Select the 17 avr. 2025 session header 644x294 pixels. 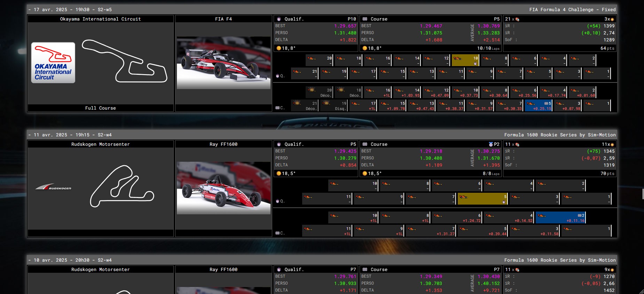(x=322, y=10)
